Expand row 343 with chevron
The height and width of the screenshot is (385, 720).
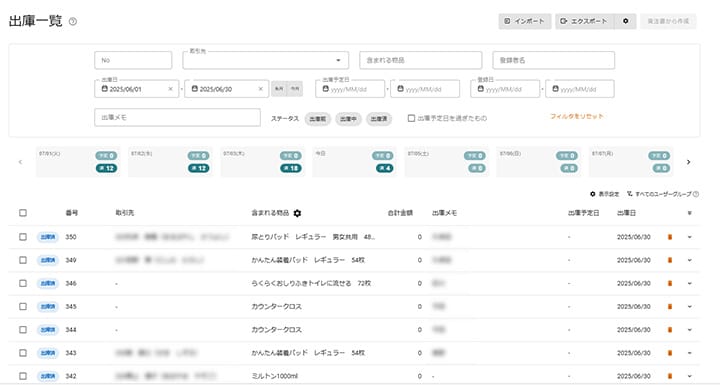tap(689, 353)
